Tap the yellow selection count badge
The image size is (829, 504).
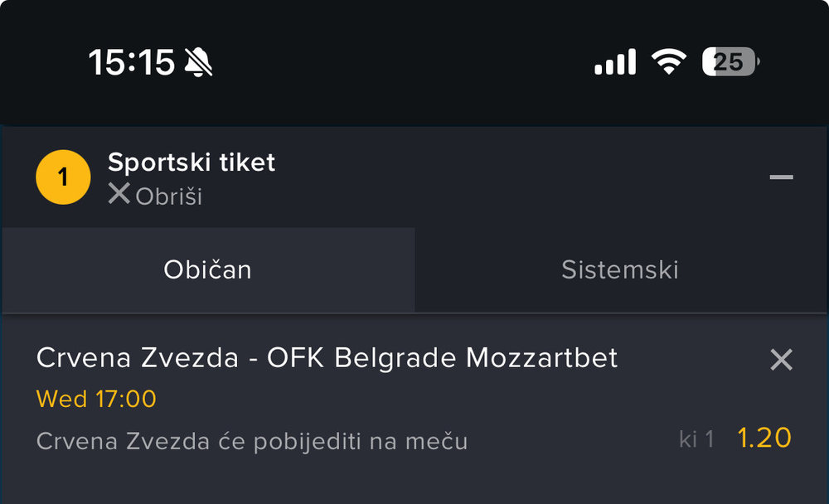point(63,177)
